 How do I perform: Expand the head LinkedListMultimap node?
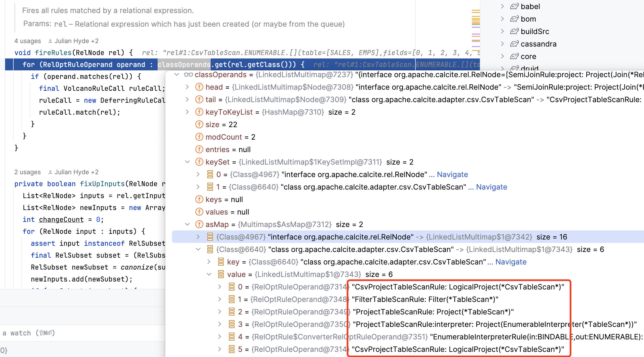(x=187, y=87)
